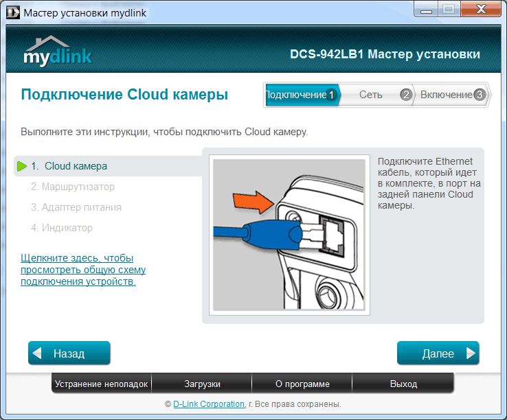Click the Ethernet cable instruction text

tap(429, 183)
